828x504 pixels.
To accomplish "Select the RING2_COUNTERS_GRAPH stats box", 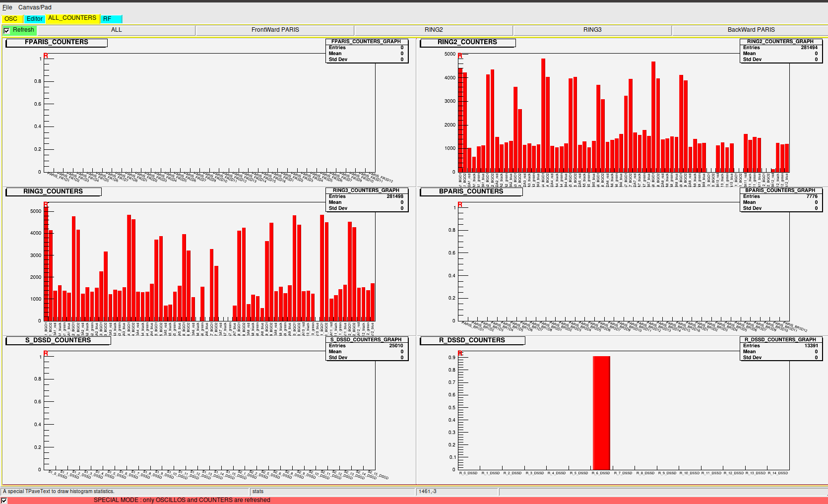I will pos(780,51).
